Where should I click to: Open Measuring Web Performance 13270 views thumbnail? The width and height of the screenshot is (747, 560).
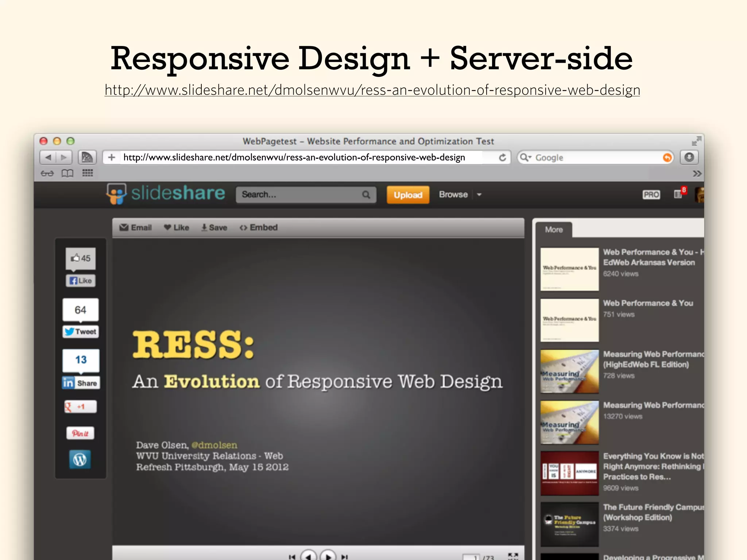click(x=569, y=423)
